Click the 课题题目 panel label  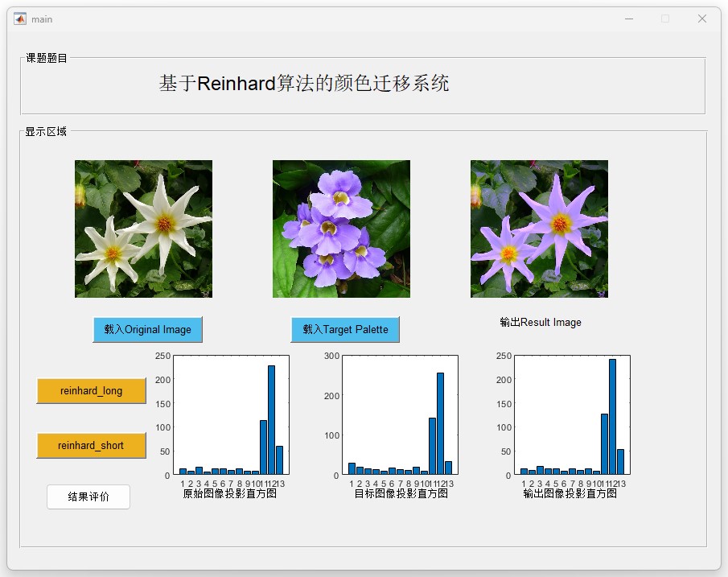click(x=47, y=58)
